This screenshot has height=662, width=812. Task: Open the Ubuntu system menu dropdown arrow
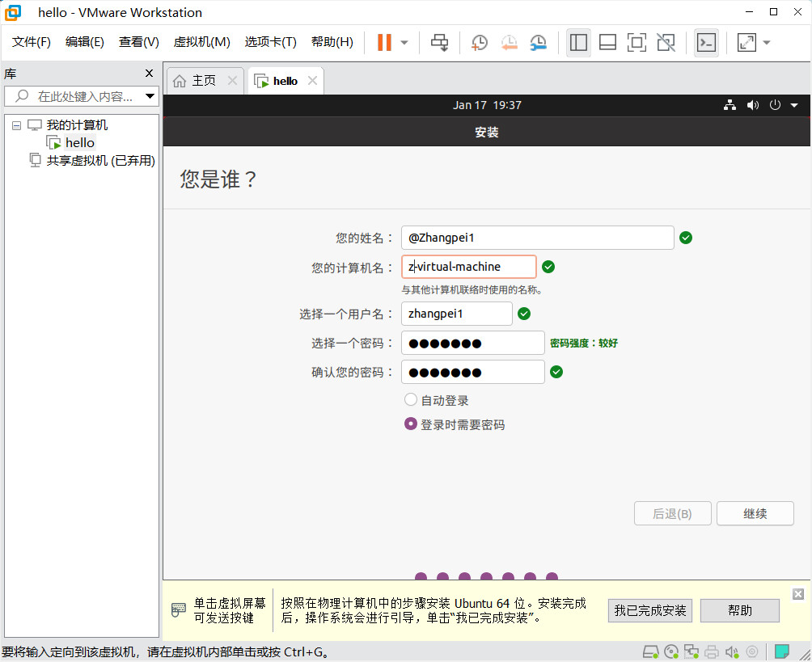[x=794, y=106]
